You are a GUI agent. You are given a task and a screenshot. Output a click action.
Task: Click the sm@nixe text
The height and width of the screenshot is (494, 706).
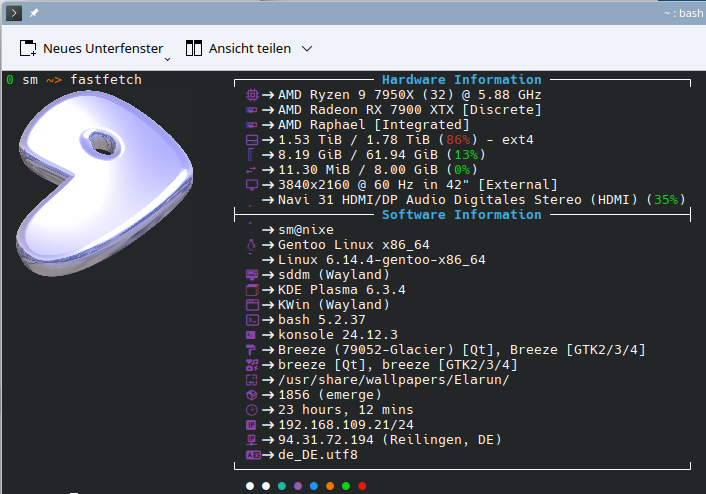306,230
